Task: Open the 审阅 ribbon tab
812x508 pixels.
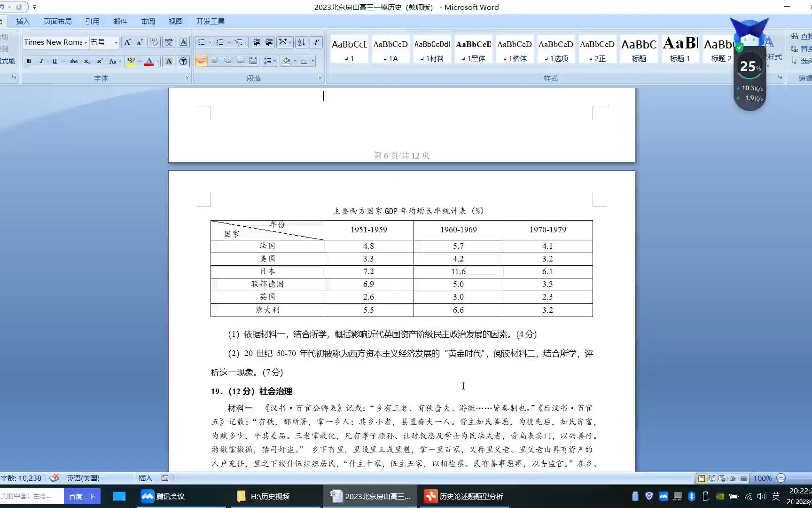Action: [148, 22]
